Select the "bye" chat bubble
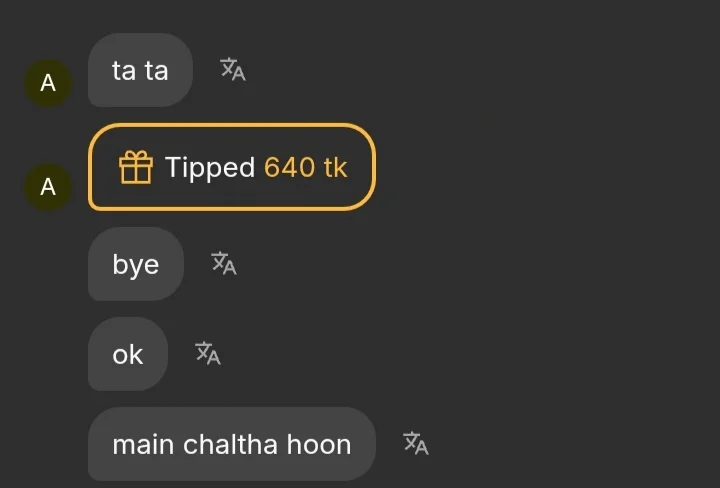This screenshot has width=720, height=488. tap(136, 264)
